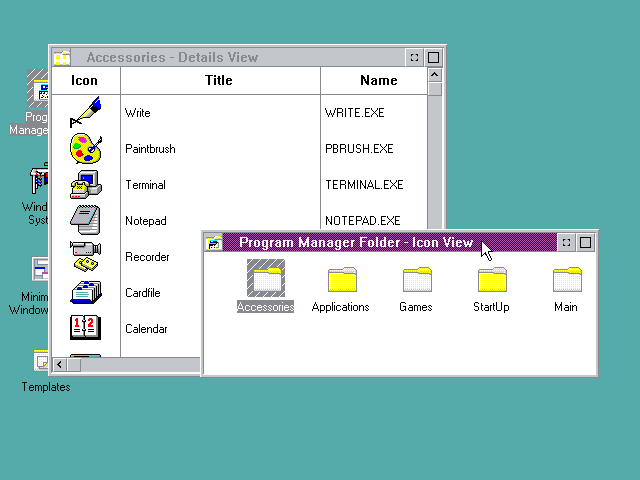Click the Program Manager desktop icon
Viewport: 640px width, 480px height.
click(x=38, y=88)
